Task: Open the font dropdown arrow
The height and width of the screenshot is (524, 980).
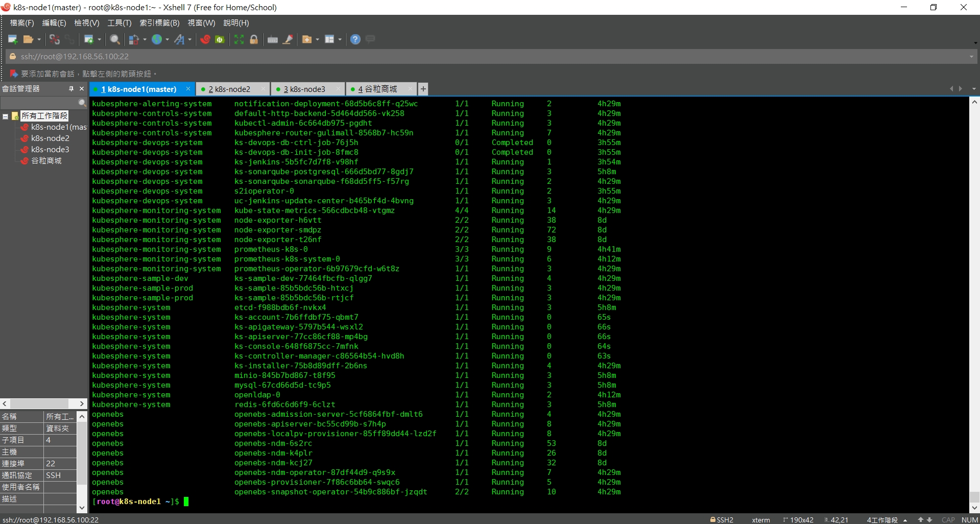Action: coord(190,40)
